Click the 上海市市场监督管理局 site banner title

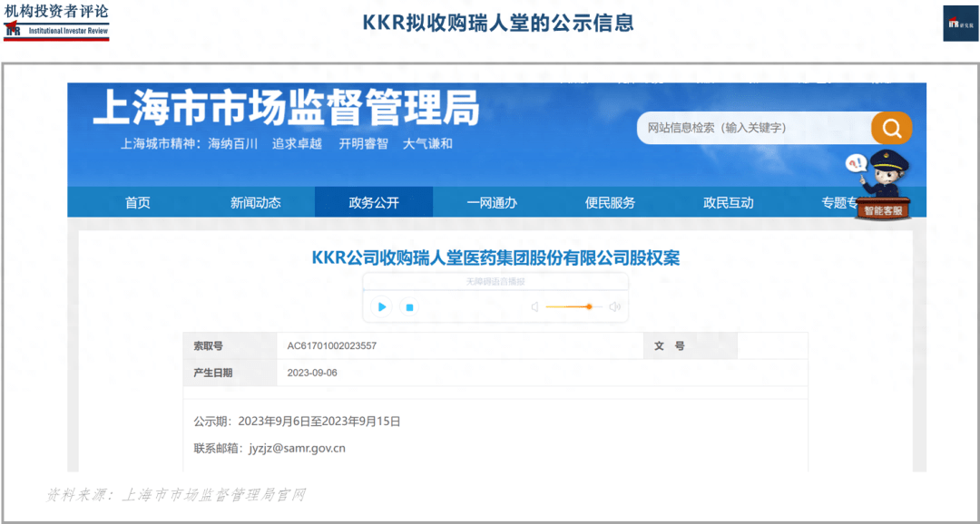286,110
